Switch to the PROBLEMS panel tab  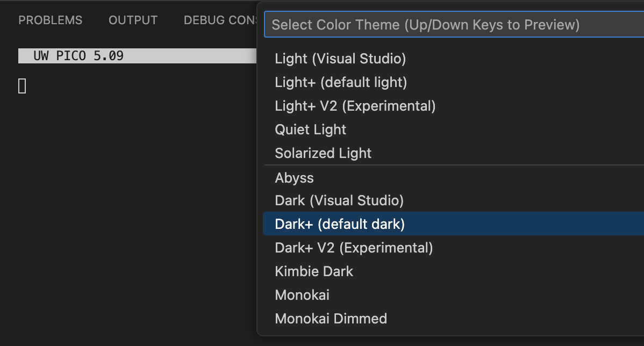point(50,20)
